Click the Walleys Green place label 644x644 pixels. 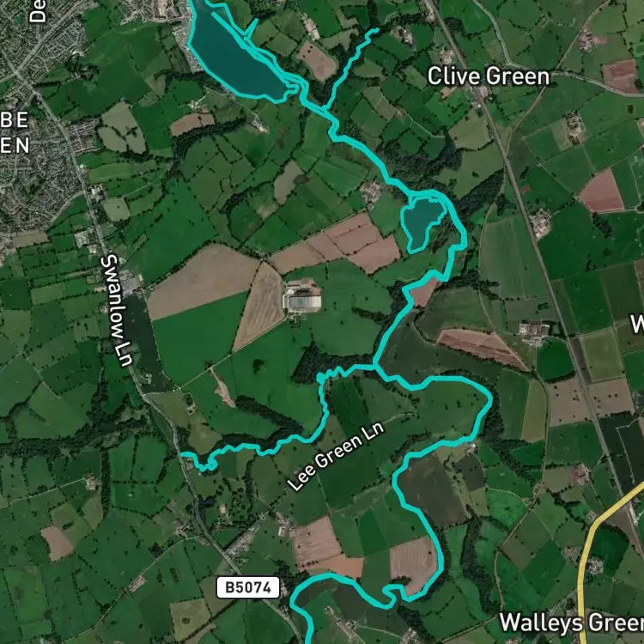571,622
